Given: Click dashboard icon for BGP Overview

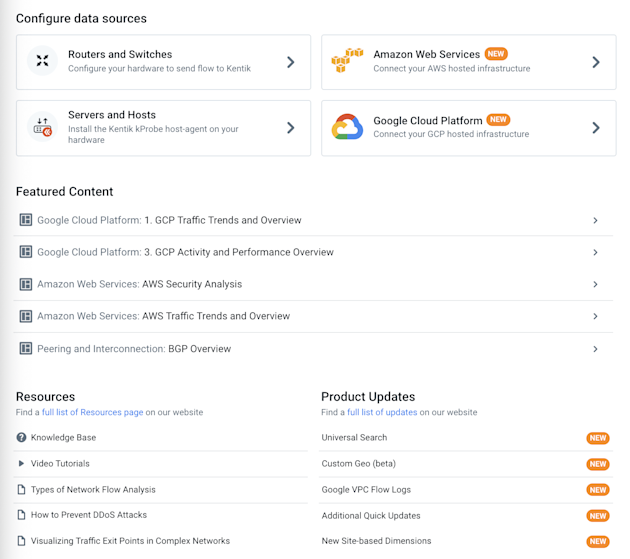Looking at the screenshot, I should click(x=26, y=348).
